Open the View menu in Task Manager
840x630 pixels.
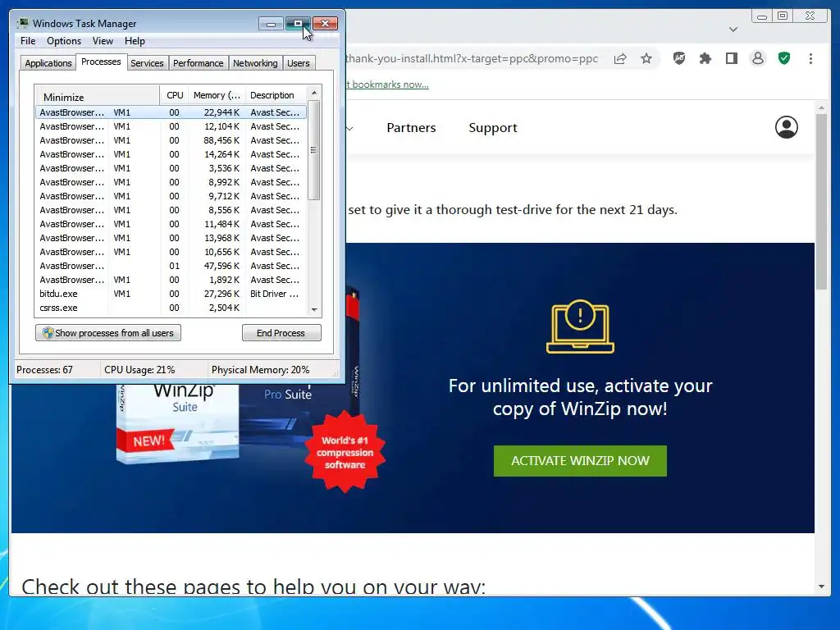[x=103, y=41]
